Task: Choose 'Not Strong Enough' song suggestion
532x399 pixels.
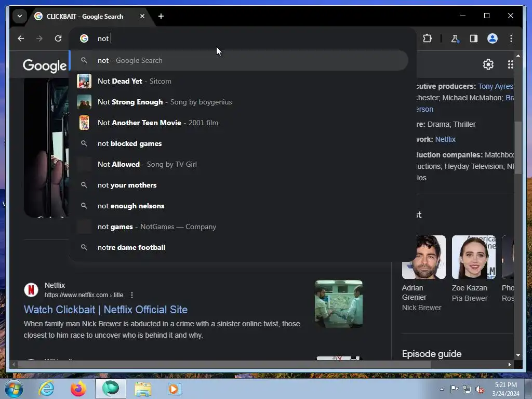Action: (x=238, y=102)
